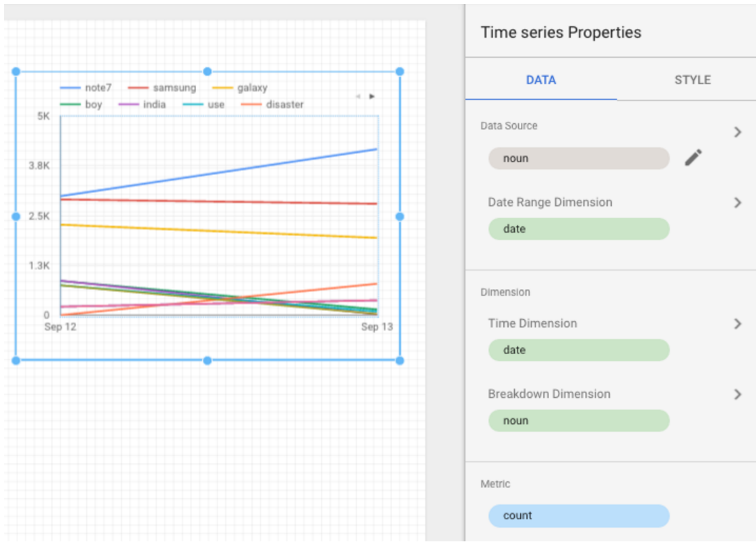Click the 2.5K y-axis label
756x544 pixels.
point(39,216)
